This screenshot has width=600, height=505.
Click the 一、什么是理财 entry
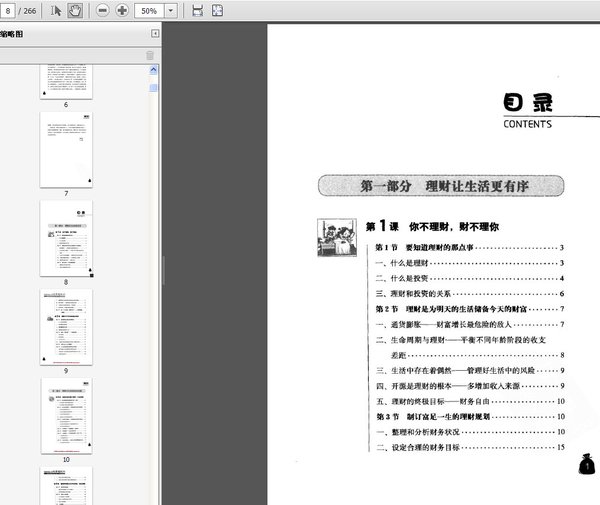[470, 263]
